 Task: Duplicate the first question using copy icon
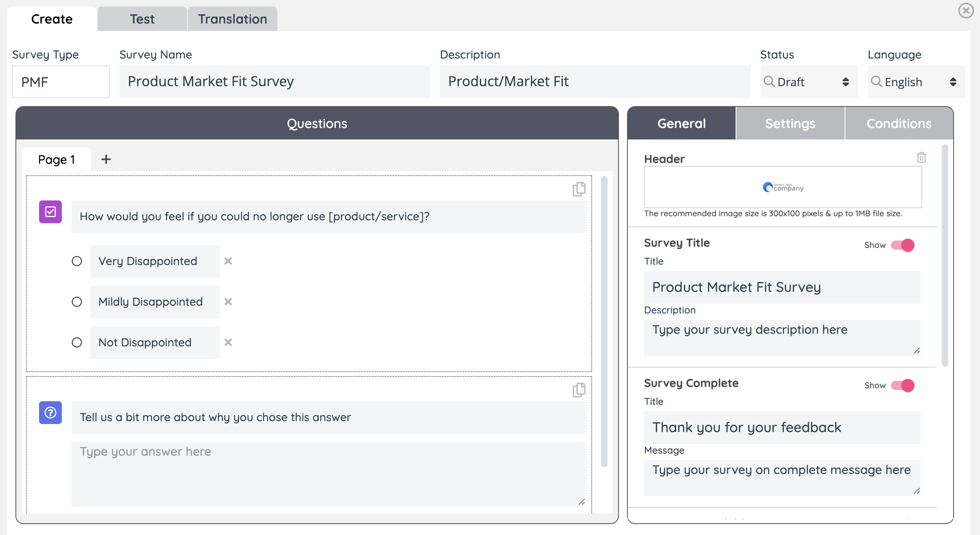click(x=579, y=189)
